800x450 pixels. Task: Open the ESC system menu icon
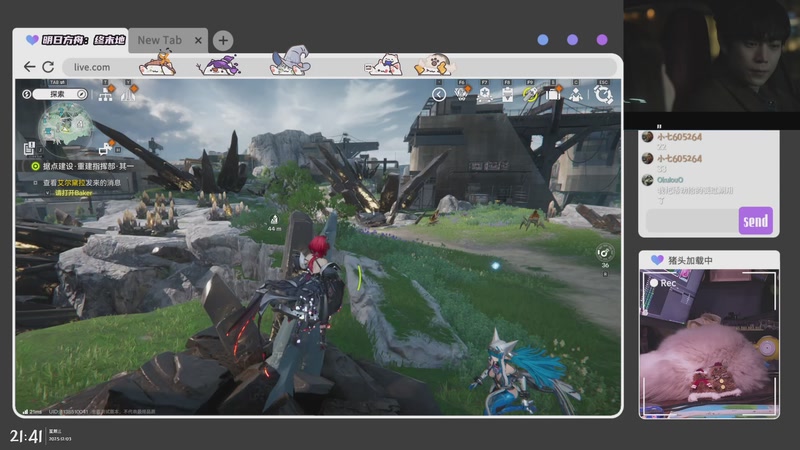coord(604,95)
